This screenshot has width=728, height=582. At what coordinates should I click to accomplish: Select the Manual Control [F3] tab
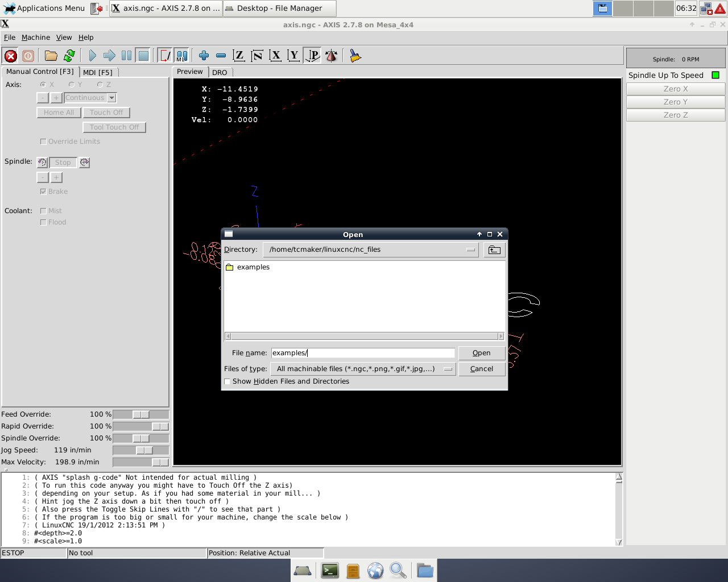[40, 72]
